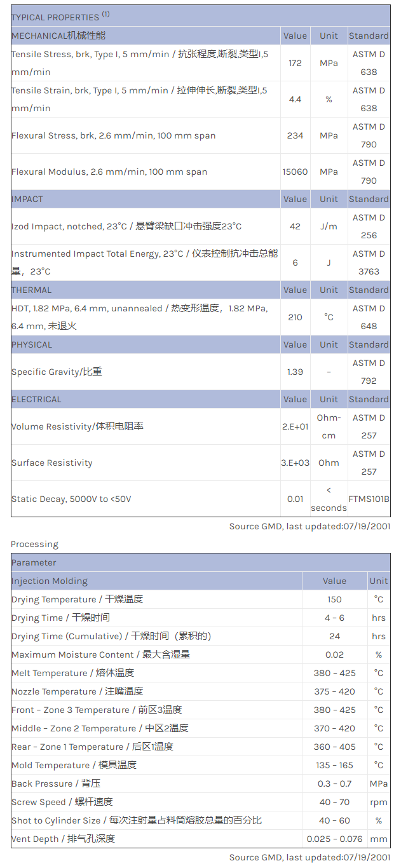Click the Volume Resistivity value 2.E+01

[x=295, y=426]
